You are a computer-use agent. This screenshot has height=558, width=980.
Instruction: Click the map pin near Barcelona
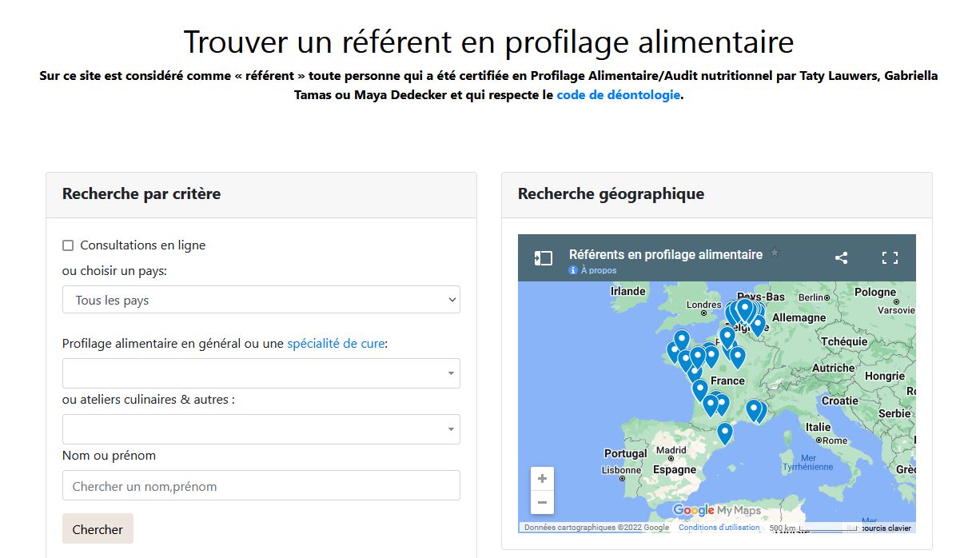tap(724, 432)
